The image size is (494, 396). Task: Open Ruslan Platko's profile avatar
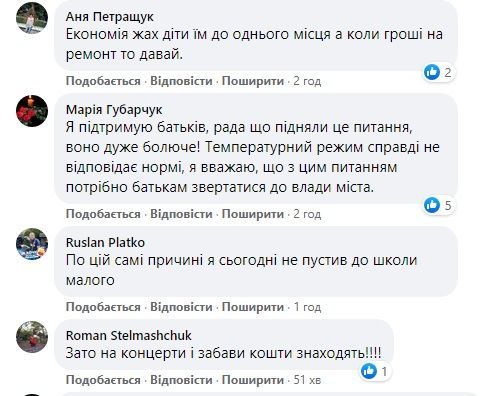click(32, 244)
